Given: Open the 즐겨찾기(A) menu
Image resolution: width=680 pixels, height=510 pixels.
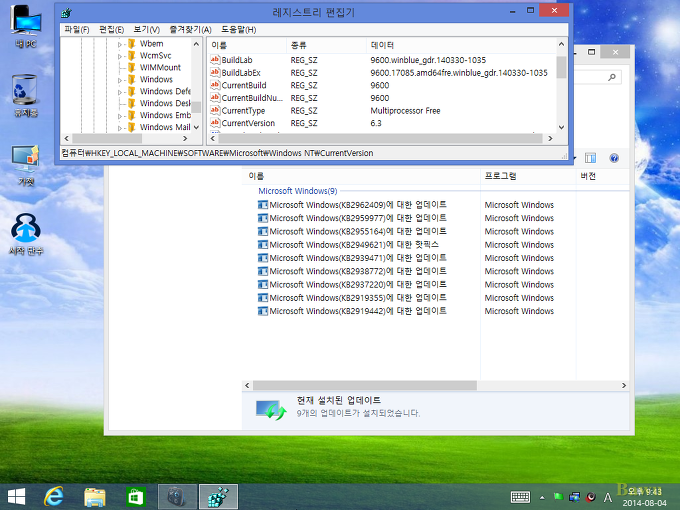Looking at the screenshot, I should [190, 29].
